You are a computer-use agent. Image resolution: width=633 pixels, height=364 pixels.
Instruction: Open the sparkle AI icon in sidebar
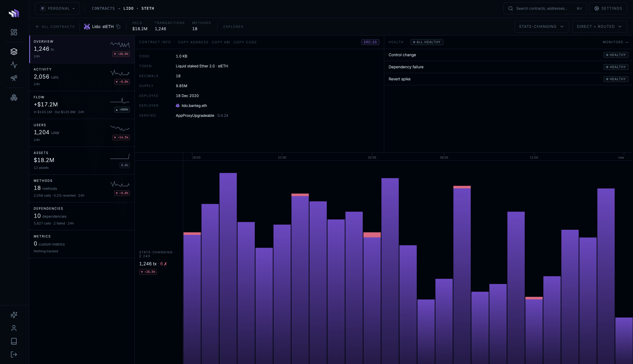point(14,315)
